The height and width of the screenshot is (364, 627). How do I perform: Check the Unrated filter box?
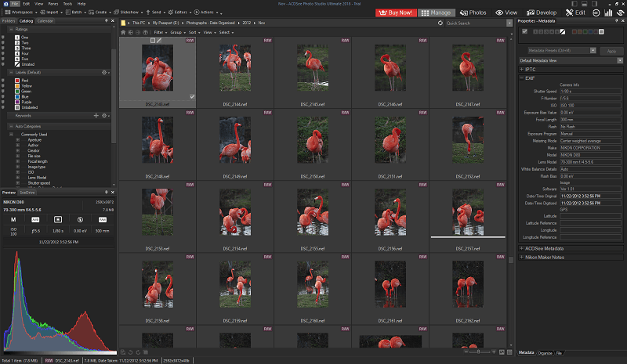[17, 64]
